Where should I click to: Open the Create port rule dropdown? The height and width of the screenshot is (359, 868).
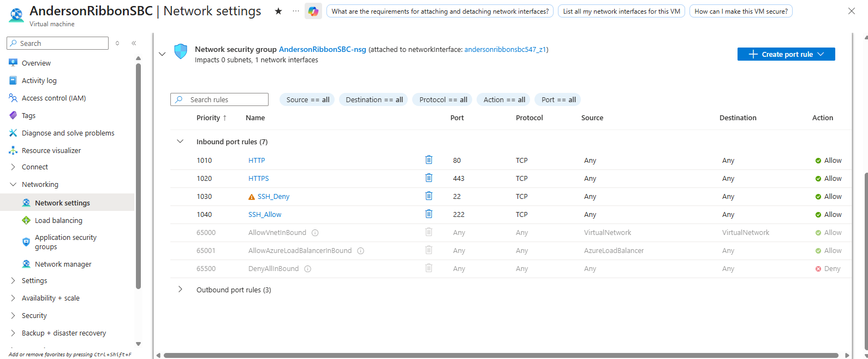(x=786, y=54)
